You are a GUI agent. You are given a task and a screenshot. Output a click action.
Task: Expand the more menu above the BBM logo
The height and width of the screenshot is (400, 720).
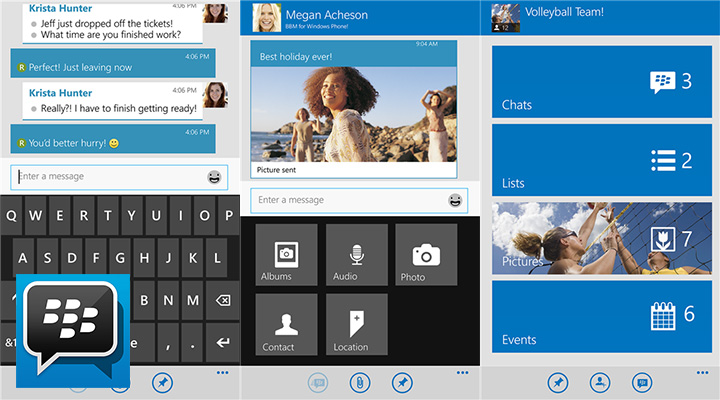221,372
